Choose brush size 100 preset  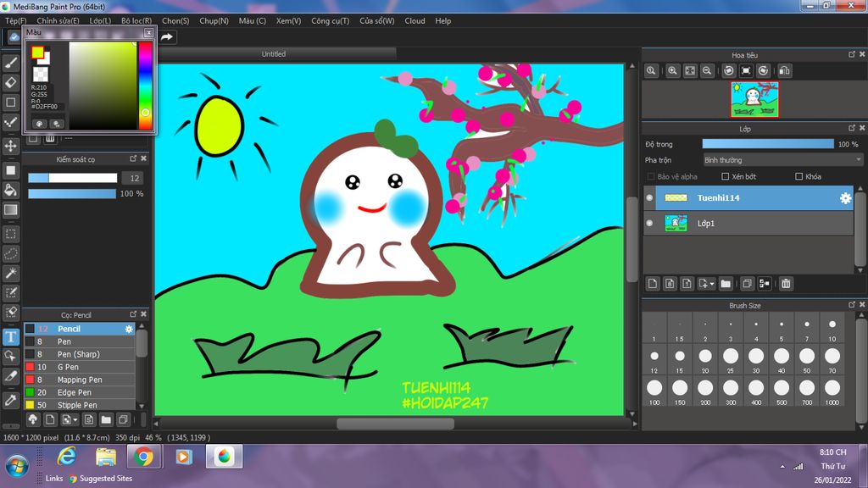654,391
